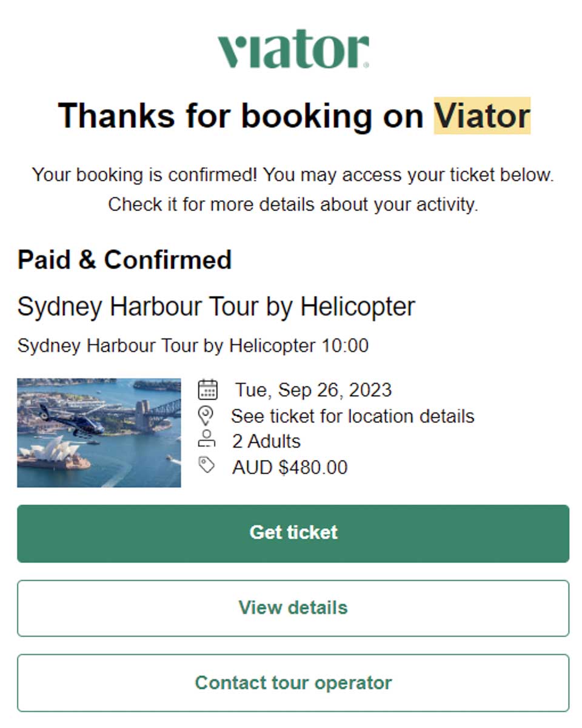Click the date Tue, Sep 26, 2023

(313, 390)
